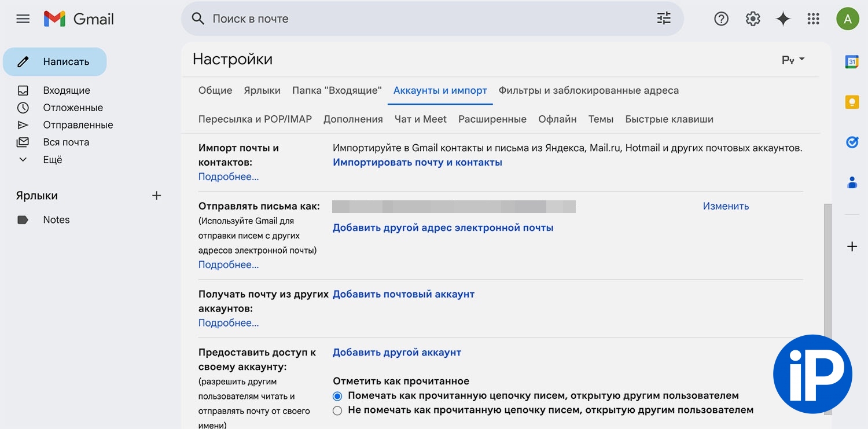This screenshot has height=429, width=868.
Task: Open the main menu hamburger icon
Action: [23, 19]
